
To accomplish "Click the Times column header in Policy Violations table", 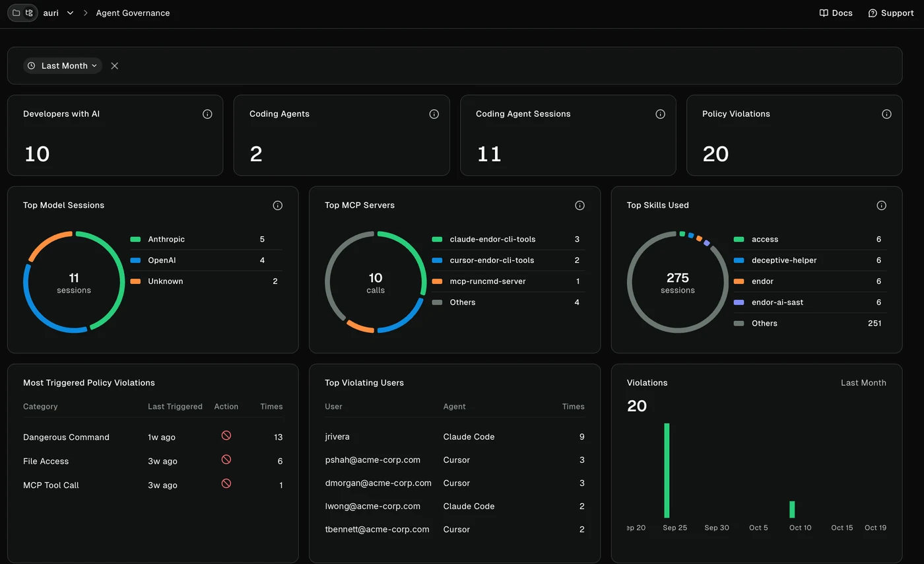I will click(x=271, y=407).
